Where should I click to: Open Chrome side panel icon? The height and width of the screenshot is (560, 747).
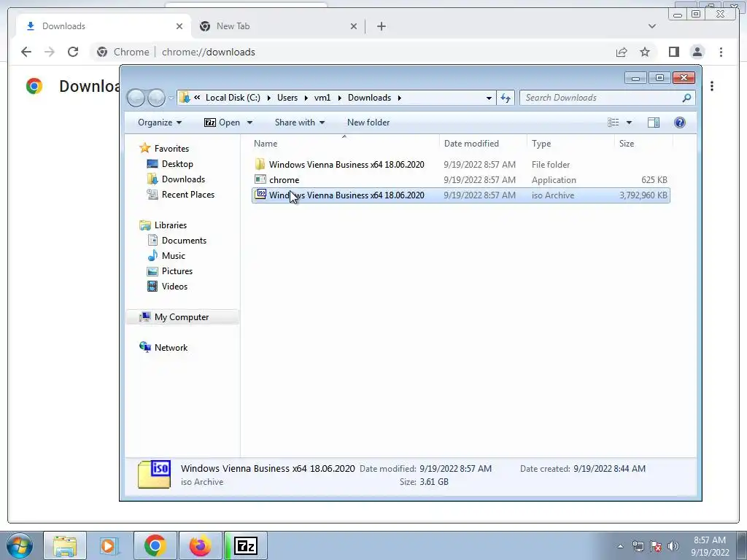(673, 52)
